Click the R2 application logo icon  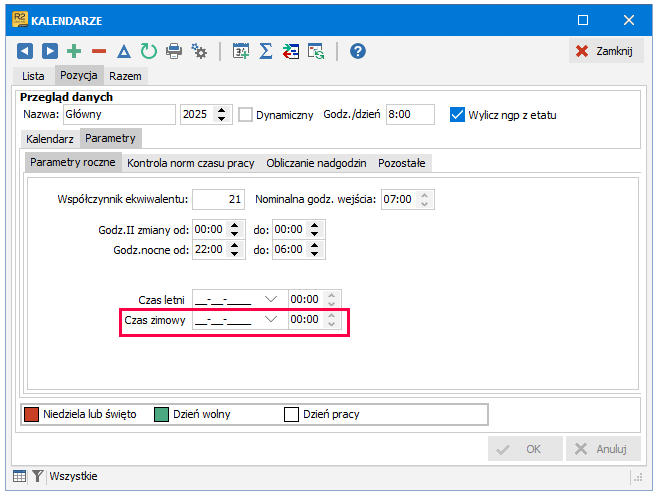[x=20, y=20]
